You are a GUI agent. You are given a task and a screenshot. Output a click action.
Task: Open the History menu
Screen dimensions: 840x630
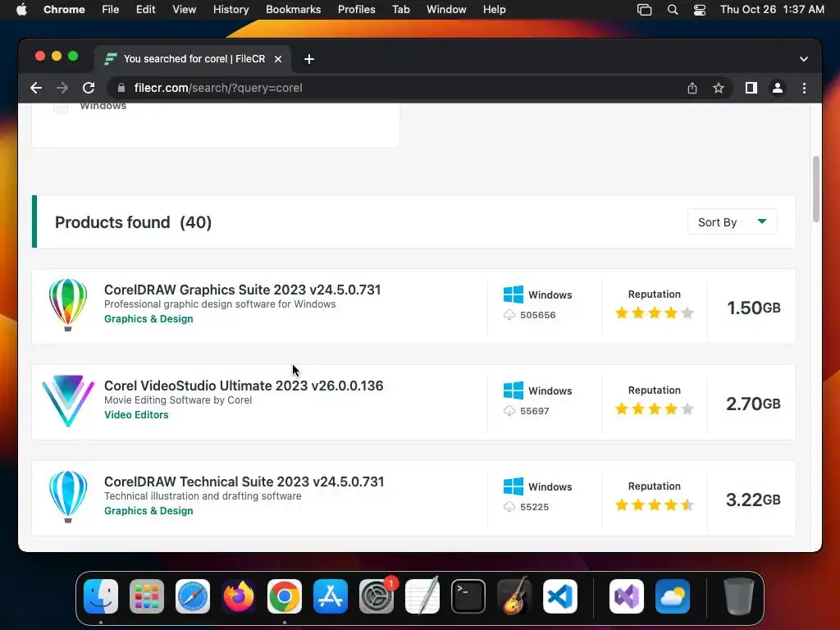click(231, 10)
